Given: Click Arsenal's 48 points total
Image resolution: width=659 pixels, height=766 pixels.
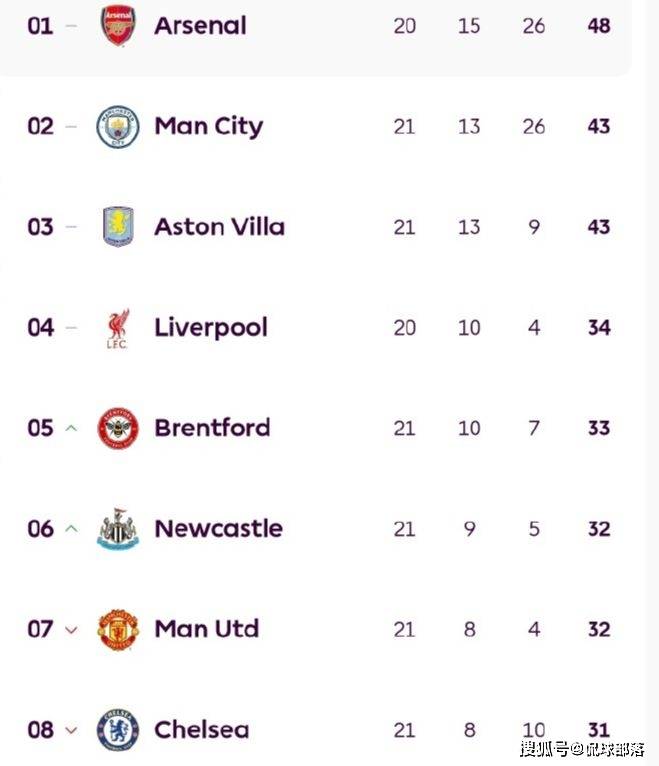Looking at the screenshot, I should 599,26.
